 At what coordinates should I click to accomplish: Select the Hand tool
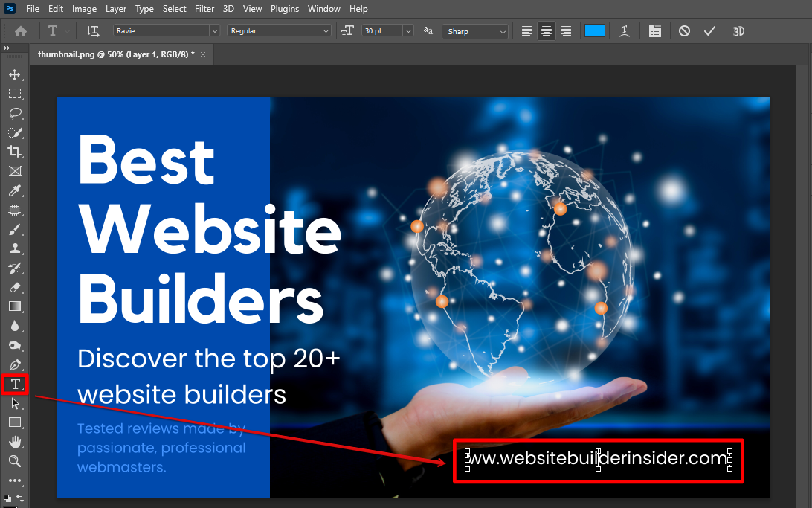[15, 442]
